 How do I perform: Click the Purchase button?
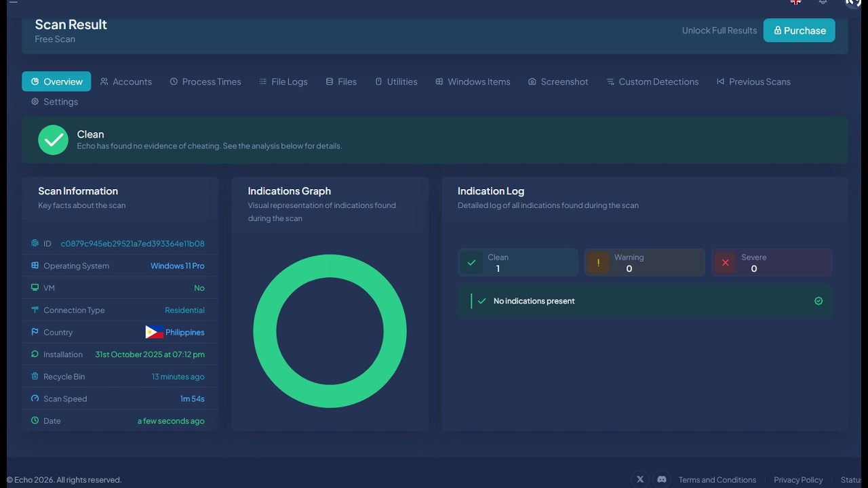(x=800, y=30)
